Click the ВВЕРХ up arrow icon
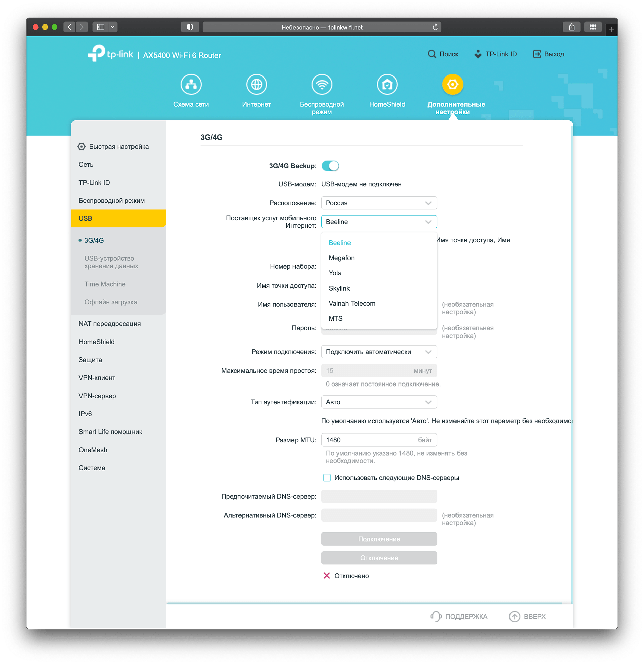This screenshot has height=664, width=644. (x=514, y=616)
